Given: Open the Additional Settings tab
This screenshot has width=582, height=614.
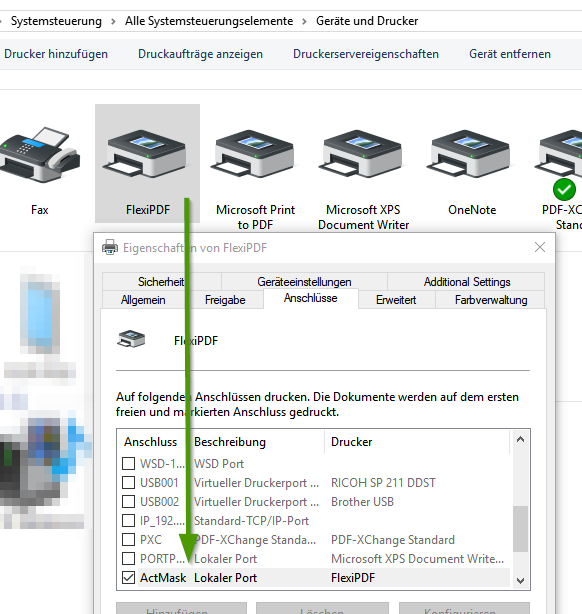Looking at the screenshot, I should [467, 282].
